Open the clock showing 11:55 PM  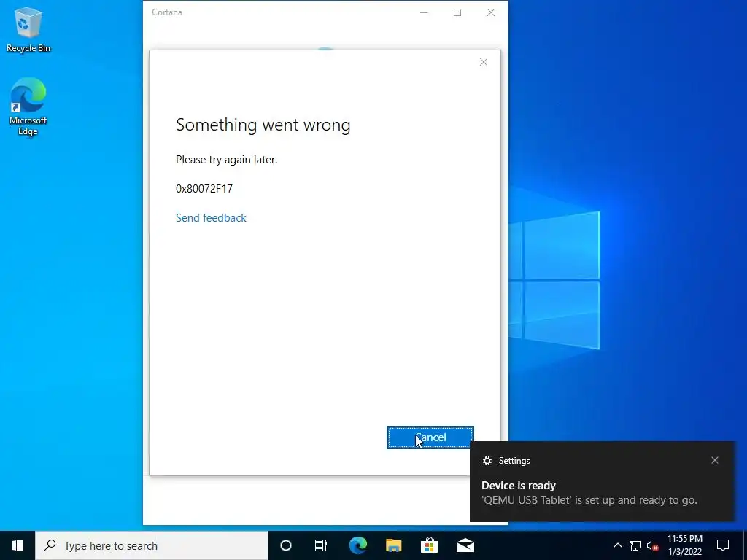coord(684,545)
